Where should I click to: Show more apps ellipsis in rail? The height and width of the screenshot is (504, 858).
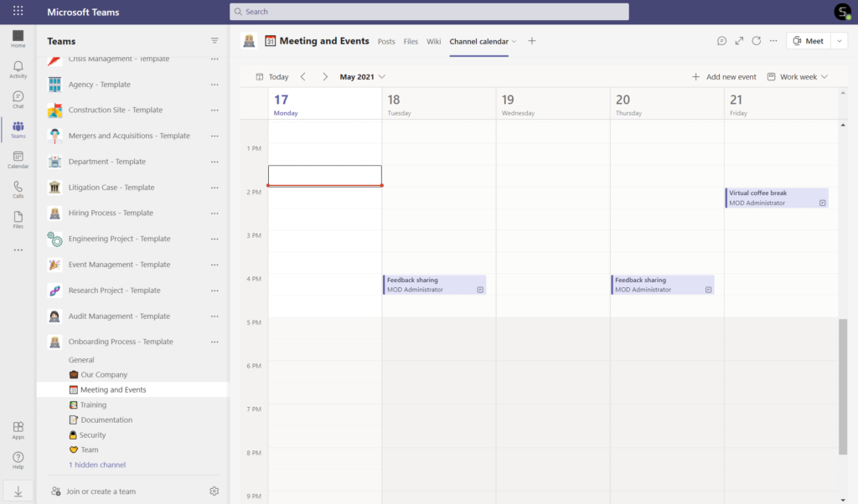18,250
